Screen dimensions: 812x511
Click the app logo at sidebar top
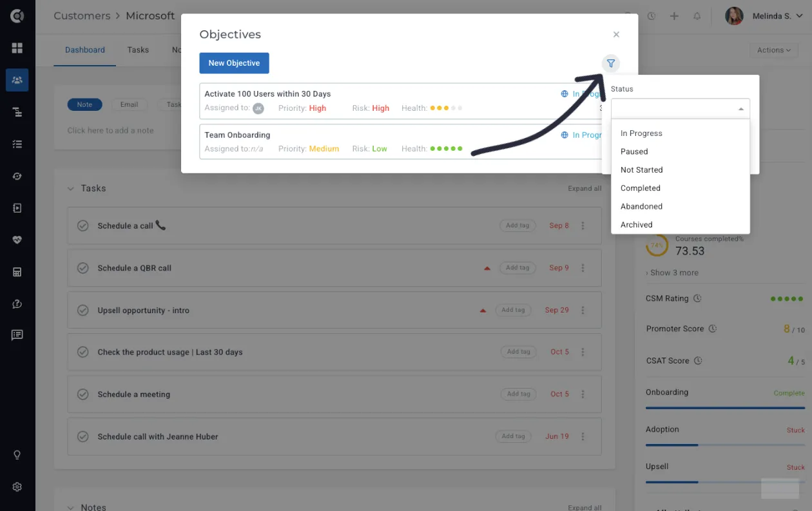point(17,16)
